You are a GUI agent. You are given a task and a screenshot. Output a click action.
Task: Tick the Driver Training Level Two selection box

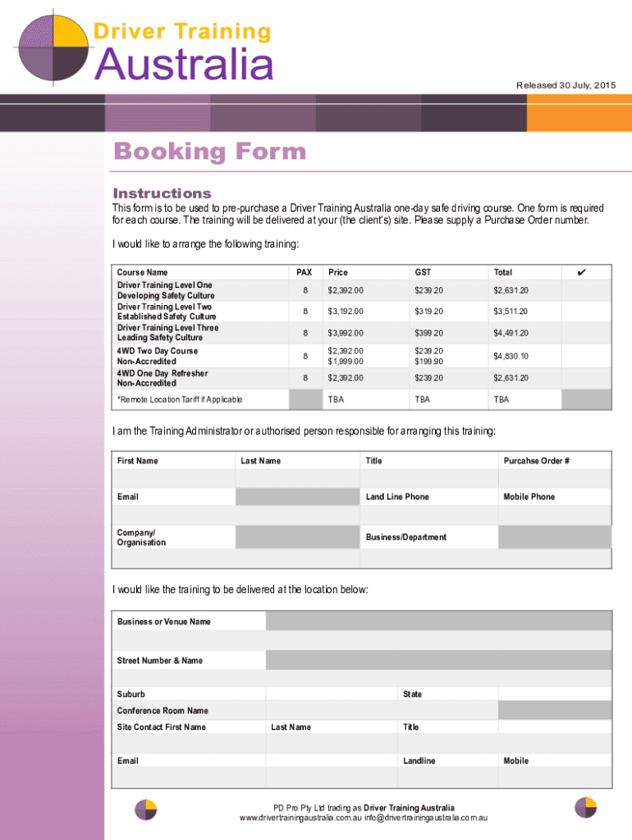(585, 312)
